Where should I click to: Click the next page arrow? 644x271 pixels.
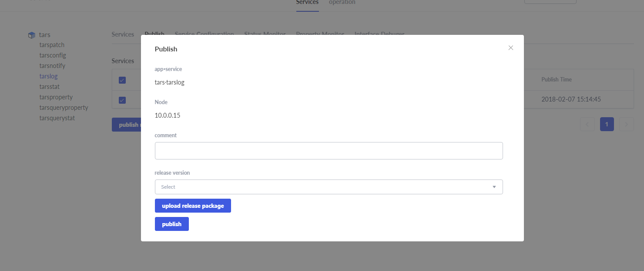[626, 124]
